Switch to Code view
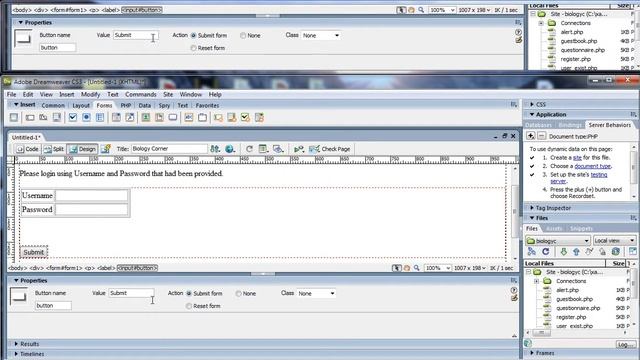640x360 pixels. coord(27,149)
